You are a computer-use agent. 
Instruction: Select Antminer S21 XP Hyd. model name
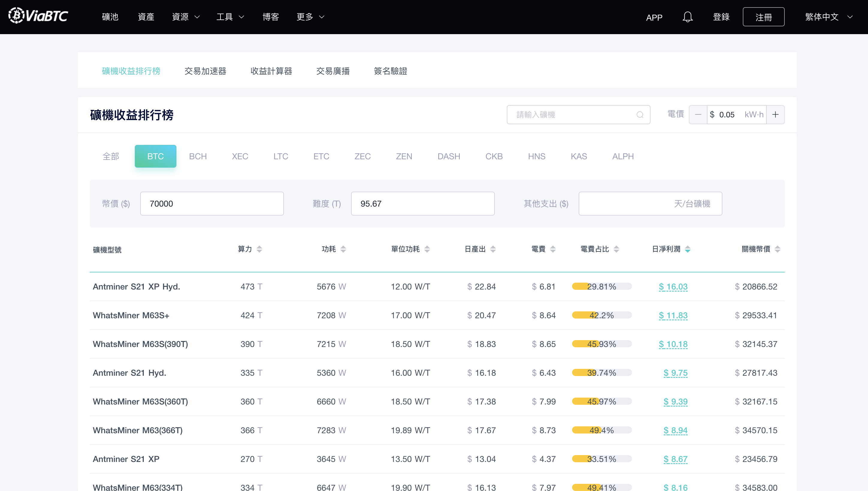pyautogui.click(x=136, y=287)
